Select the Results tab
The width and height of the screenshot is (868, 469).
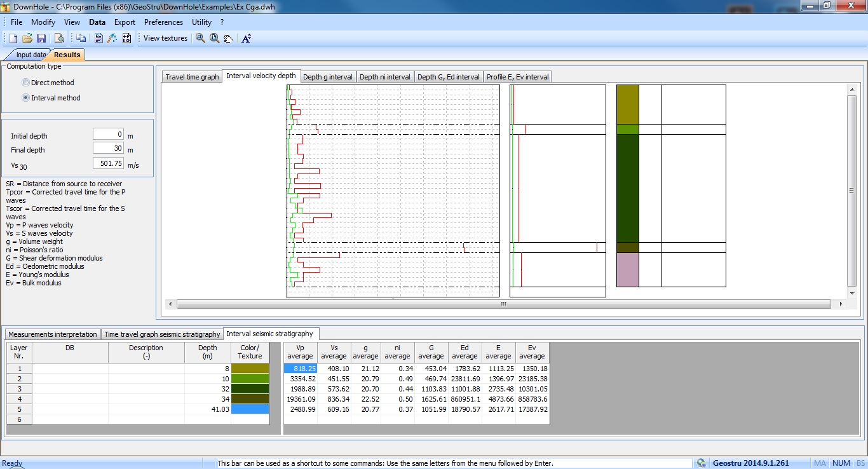pyautogui.click(x=67, y=55)
